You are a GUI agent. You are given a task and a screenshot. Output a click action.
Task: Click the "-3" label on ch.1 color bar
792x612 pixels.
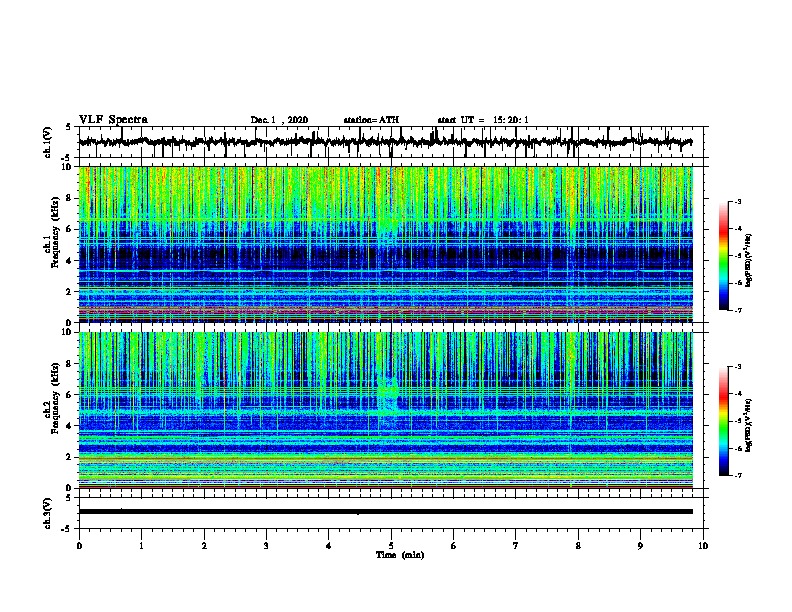pos(738,202)
